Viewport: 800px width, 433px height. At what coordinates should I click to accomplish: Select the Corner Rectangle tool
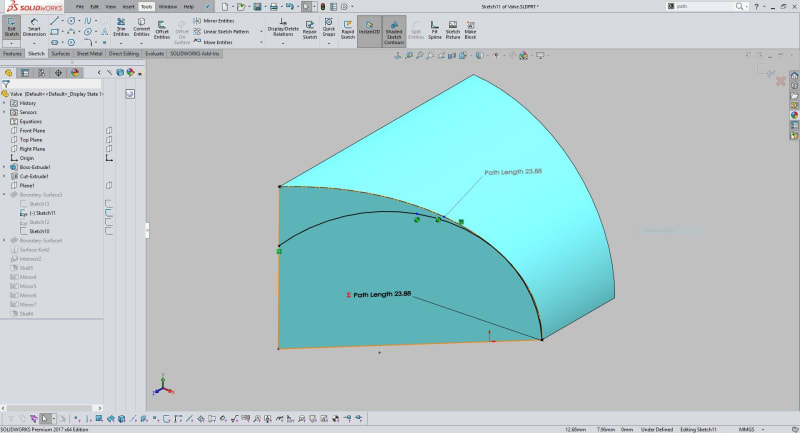point(54,32)
